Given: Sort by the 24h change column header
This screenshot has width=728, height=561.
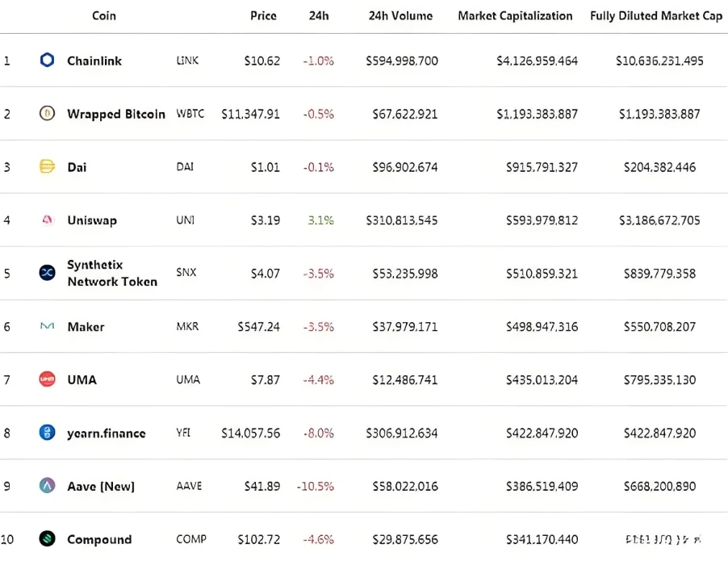Looking at the screenshot, I should 319,16.
